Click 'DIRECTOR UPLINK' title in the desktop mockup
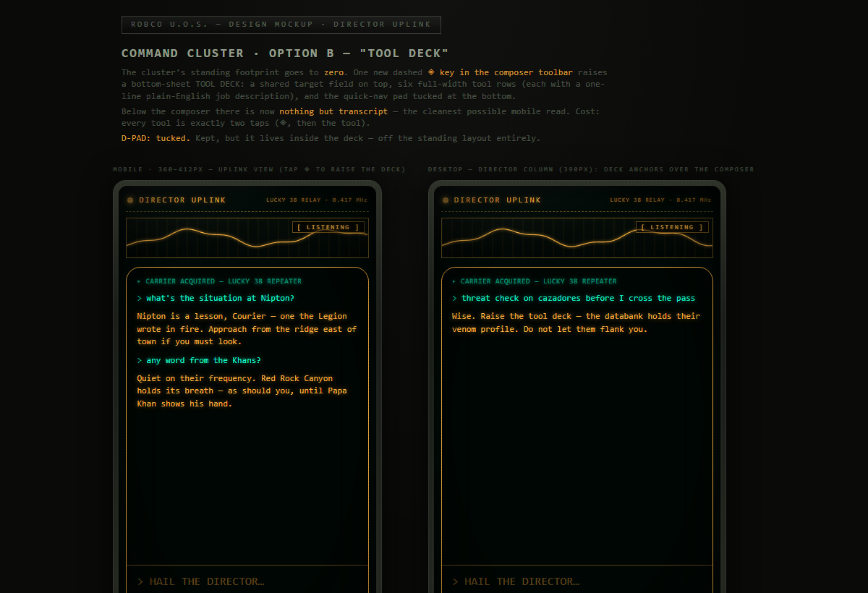Image resolution: width=868 pixels, height=593 pixels. tap(498, 200)
